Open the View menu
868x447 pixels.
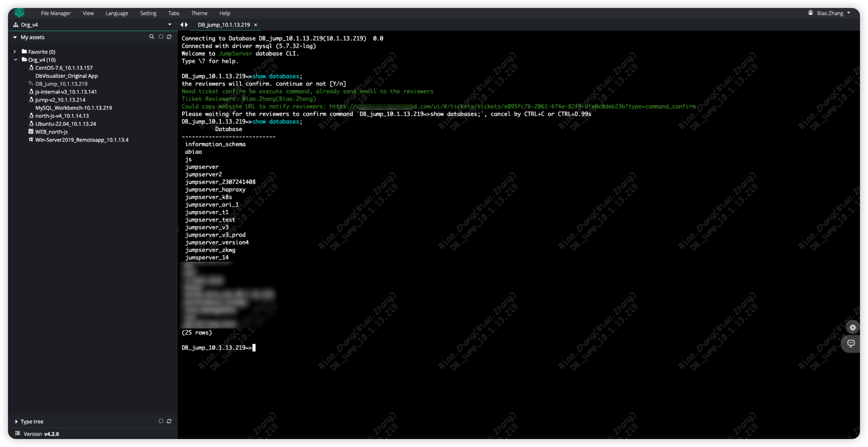[88, 13]
